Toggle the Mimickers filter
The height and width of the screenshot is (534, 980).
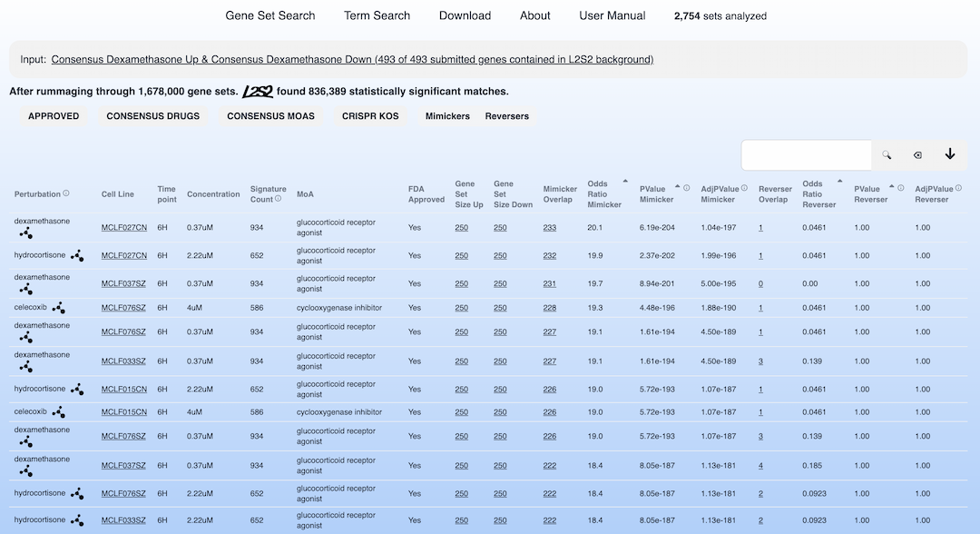(x=447, y=116)
